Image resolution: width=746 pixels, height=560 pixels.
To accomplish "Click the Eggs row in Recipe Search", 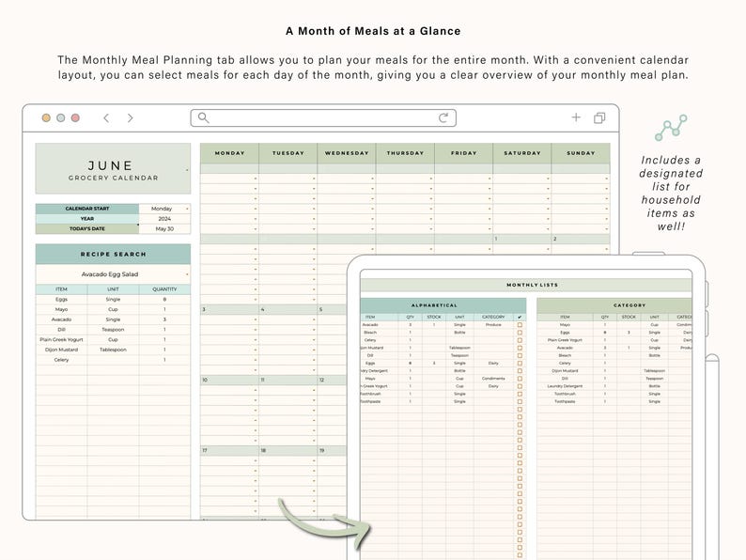I will tap(114, 300).
